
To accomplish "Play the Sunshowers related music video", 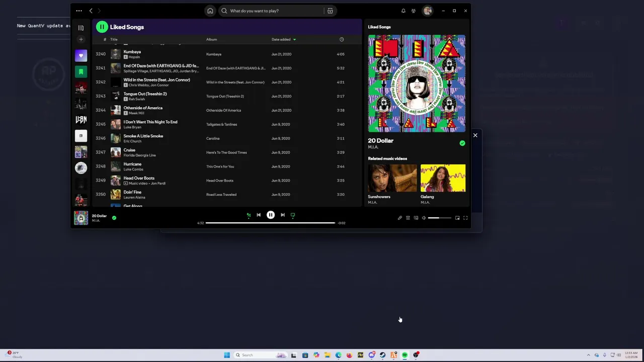I will [x=392, y=178].
